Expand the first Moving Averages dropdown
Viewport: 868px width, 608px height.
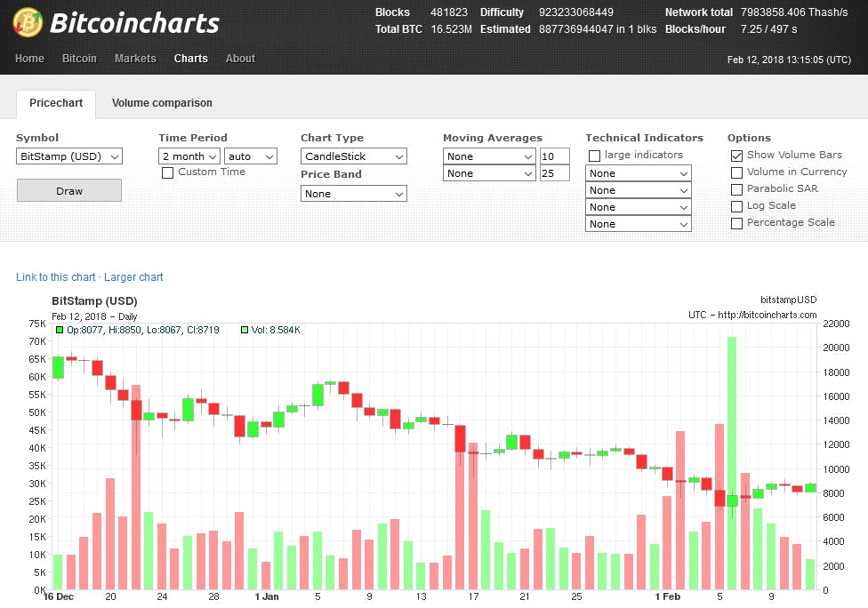pyautogui.click(x=489, y=156)
